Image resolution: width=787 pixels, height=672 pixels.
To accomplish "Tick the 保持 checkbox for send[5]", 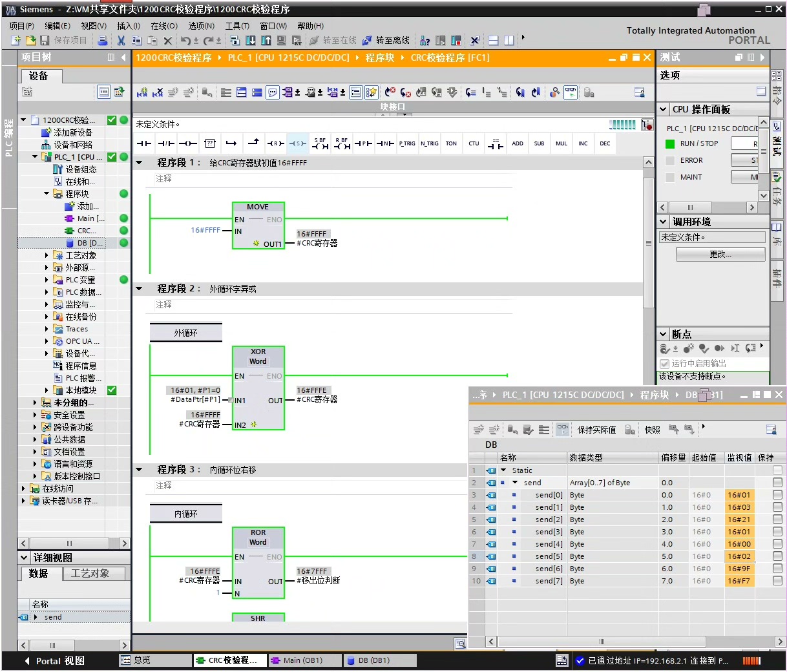I will 777,556.
